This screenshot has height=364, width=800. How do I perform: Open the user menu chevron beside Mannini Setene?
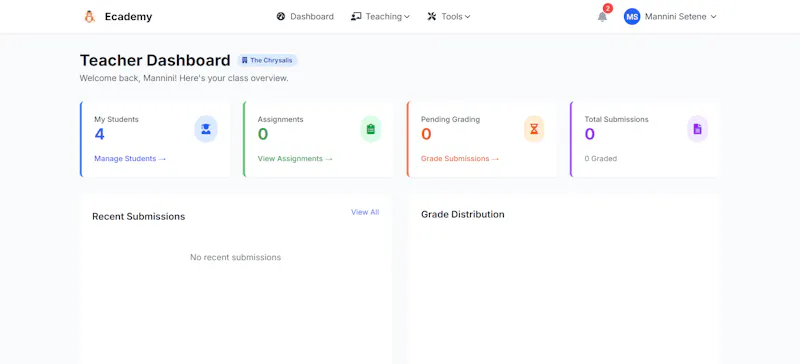(713, 17)
